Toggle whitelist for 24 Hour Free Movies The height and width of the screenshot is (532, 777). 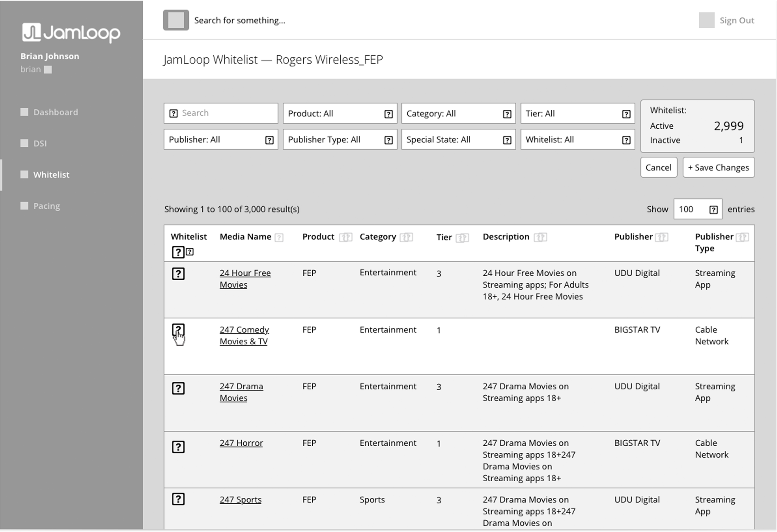coord(178,274)
